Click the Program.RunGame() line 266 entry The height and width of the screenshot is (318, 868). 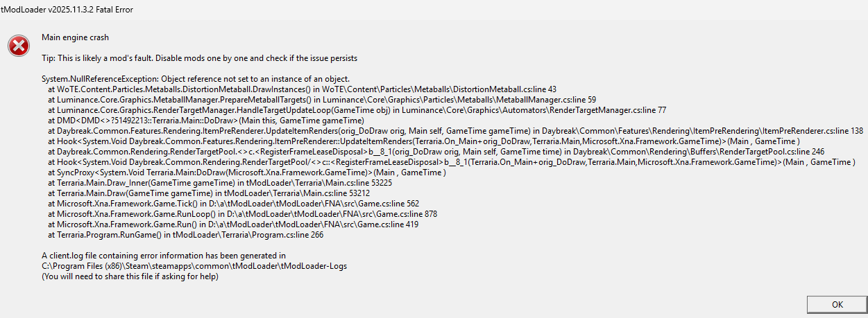(x=185, y=235)
